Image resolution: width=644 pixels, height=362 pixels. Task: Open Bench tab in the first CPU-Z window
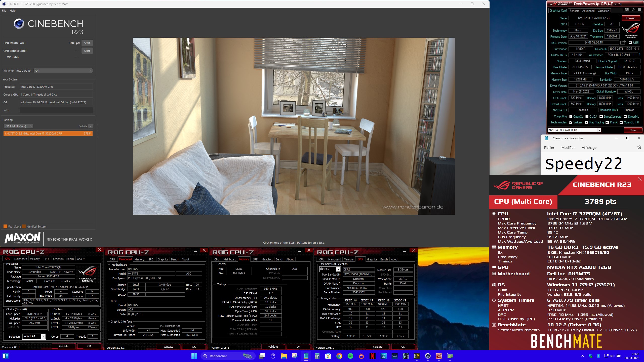point(70,259)
